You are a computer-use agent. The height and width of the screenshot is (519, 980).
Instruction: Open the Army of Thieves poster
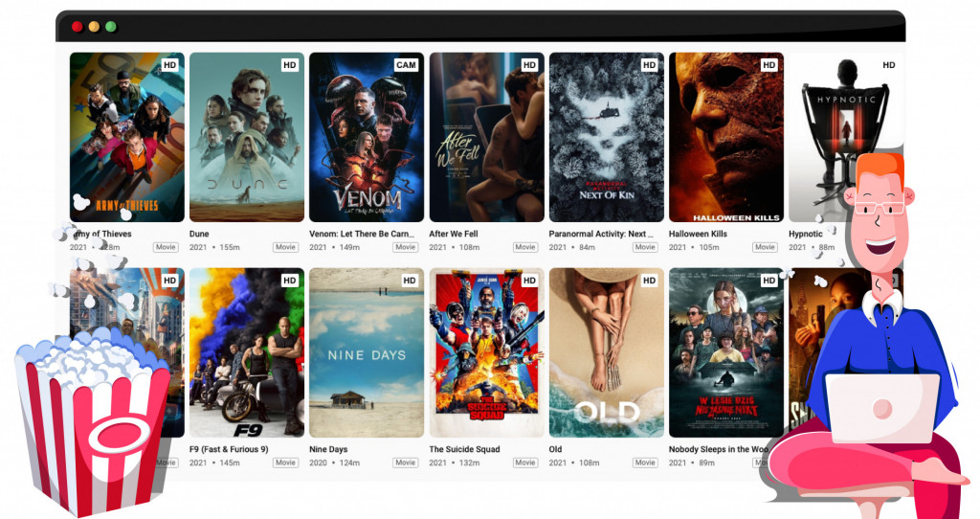[x=127, y=137]
